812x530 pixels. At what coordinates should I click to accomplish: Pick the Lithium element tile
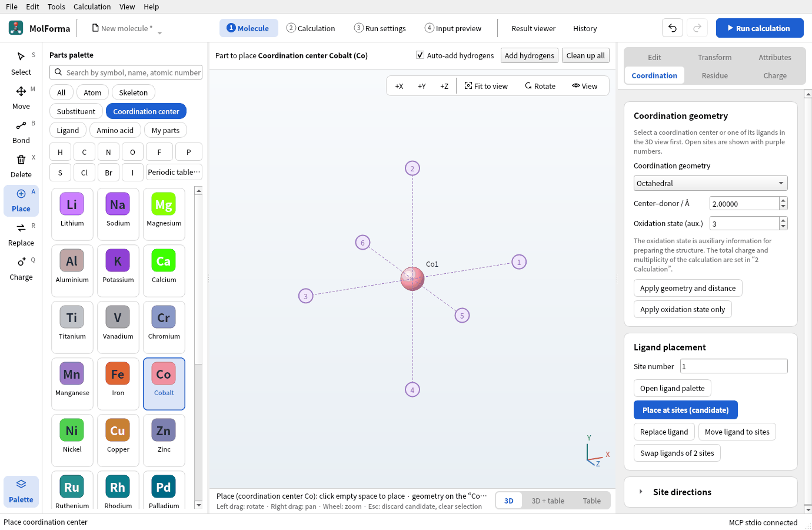tap(72, 214)
